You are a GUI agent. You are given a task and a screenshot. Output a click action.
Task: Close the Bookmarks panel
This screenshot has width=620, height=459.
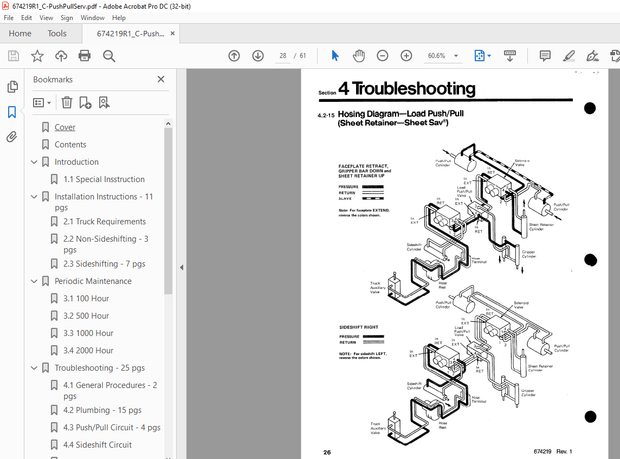click(161, 79)
